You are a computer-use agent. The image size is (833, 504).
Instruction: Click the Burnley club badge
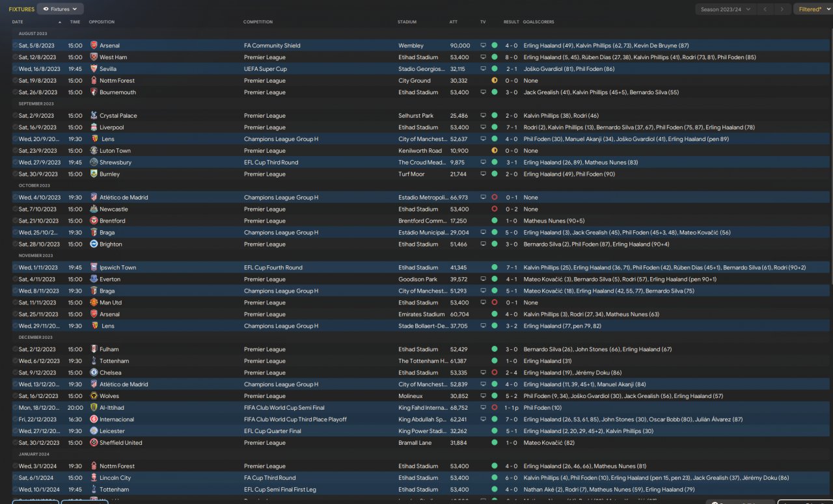coord(94,174)
